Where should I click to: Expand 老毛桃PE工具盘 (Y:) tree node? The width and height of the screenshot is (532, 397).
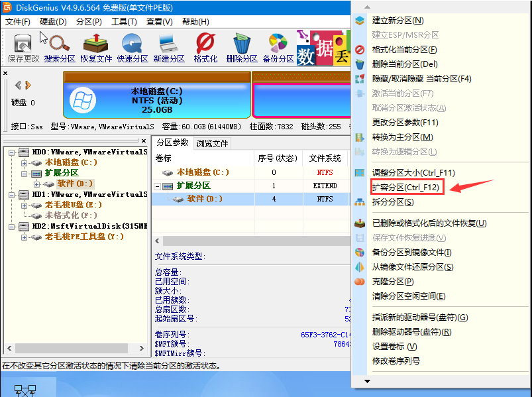24,237
